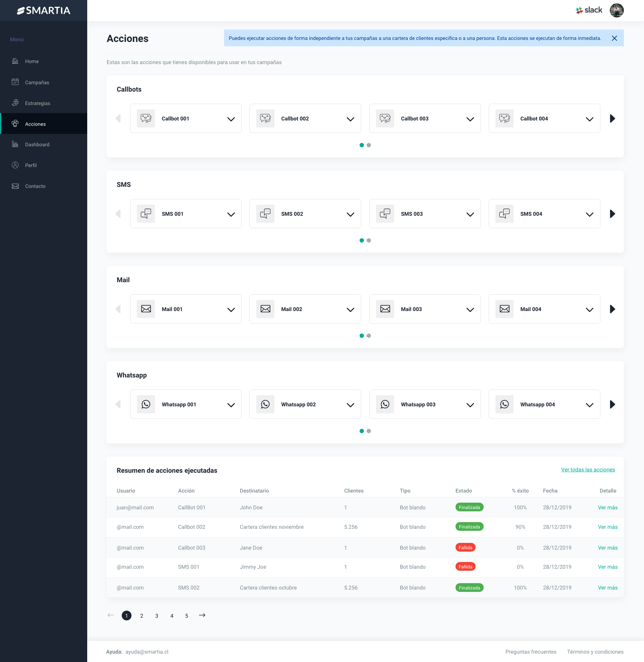The height and width of the screenshot is (662, 644).
Task: Select the second dot under SMS carousel
Action: 369,240
